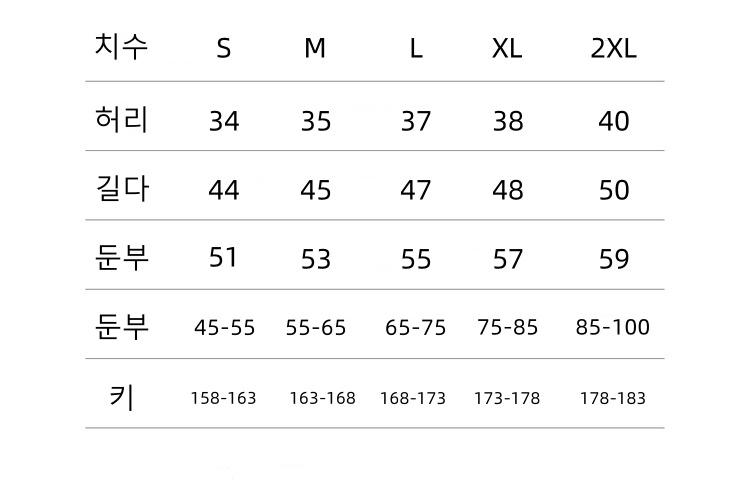This screenshot has height=483, width=750.
Task: Click the M size column header
Action: (315, 49)
